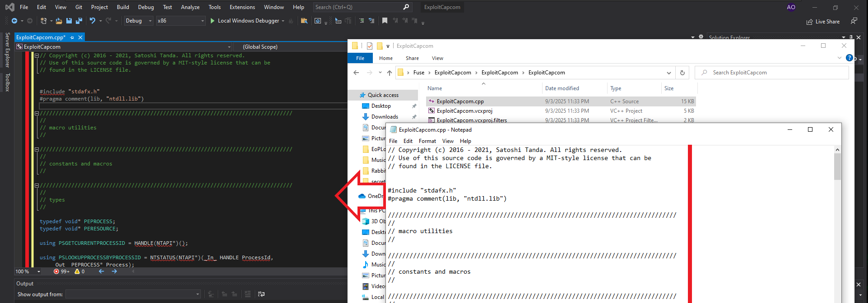Expand the Show output from combo box
This screenshot has height=303, width=868.
pos(197,294)
